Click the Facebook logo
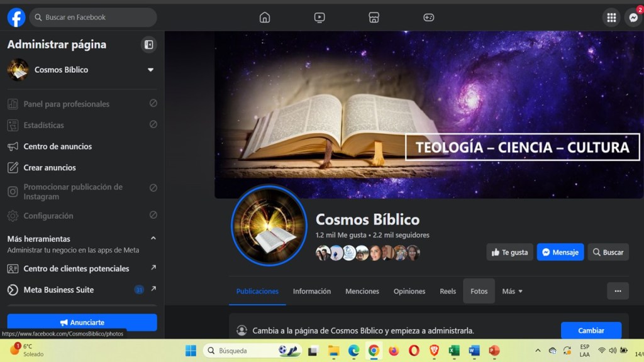 [16, 18]
